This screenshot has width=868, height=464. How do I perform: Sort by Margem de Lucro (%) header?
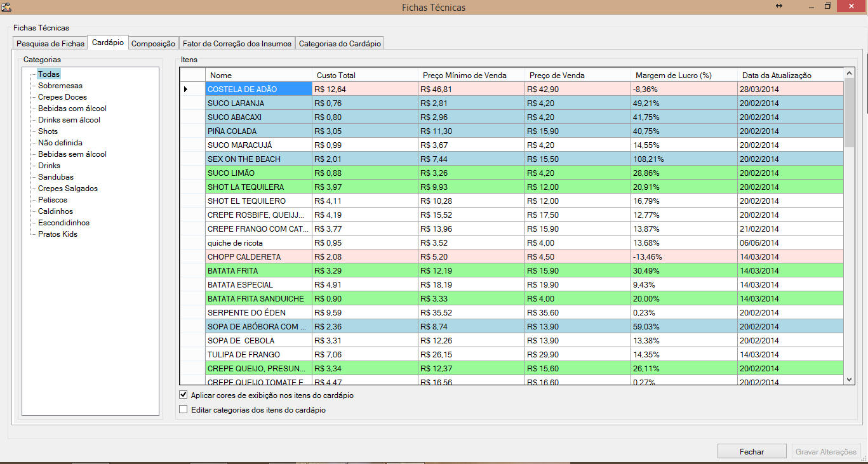point(684,75)
